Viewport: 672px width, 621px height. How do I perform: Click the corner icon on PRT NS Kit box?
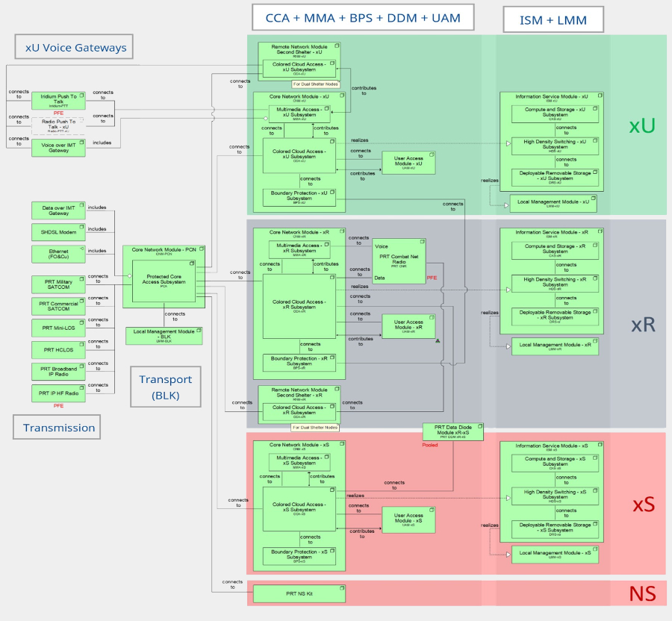pos(341,588)
